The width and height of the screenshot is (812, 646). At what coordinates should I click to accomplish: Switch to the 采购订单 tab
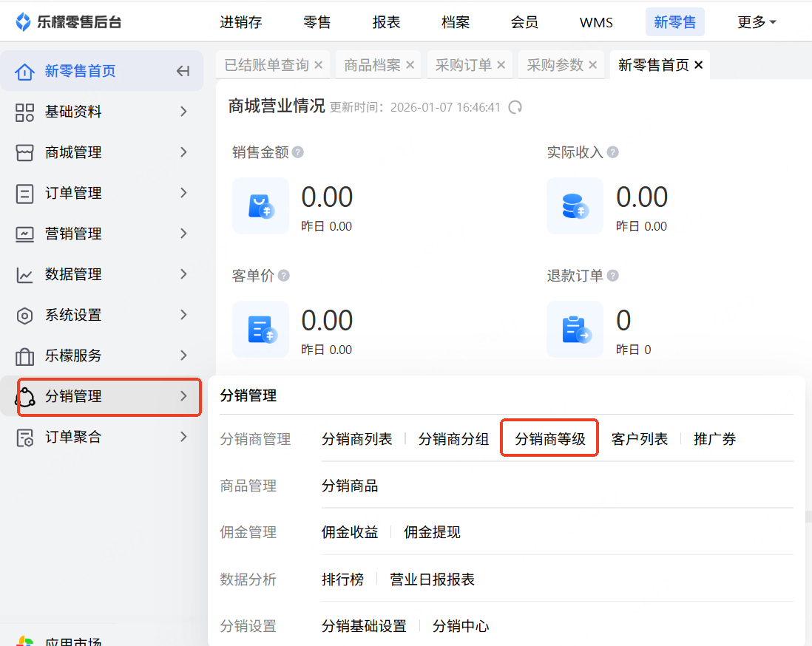click(464, 65)
